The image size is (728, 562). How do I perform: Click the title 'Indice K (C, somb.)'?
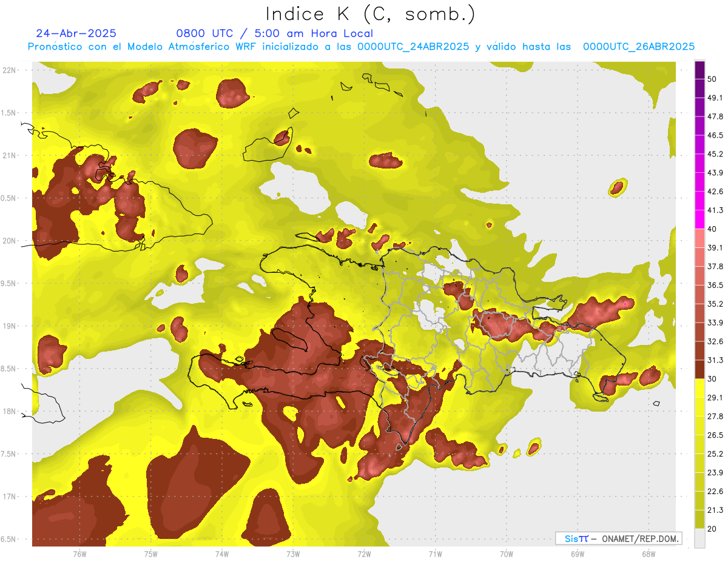(x=370, y=14)
